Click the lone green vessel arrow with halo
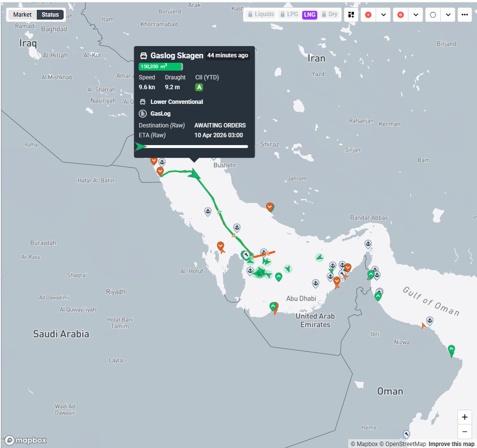This screenshot has width=477, height=448. (x=319, y=258)
